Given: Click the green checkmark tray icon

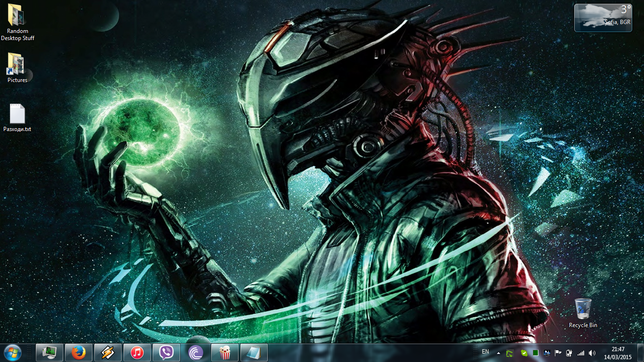Looking at the screenshot, I should [524, 353].
